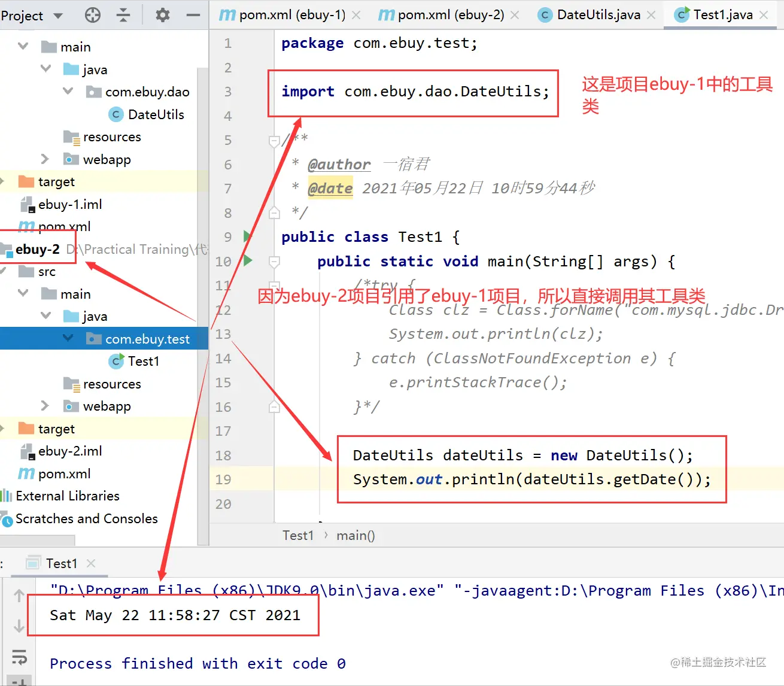
Task: Click the Project panel horizontal scrollbar
Action: tap(38, 540)
